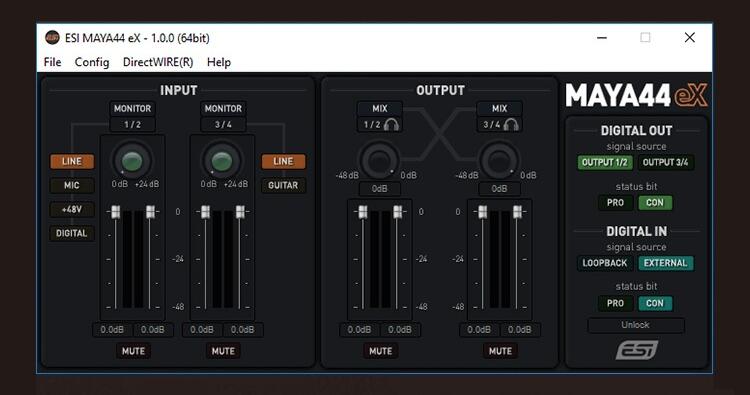Open the Config menu
Viewport: 750px width, 395px height.
pos(92,62)
